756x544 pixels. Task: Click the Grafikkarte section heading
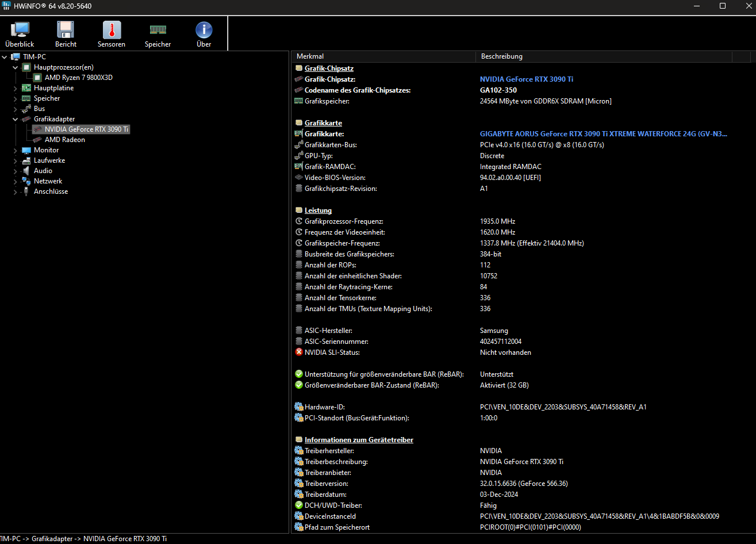[323, 123]
